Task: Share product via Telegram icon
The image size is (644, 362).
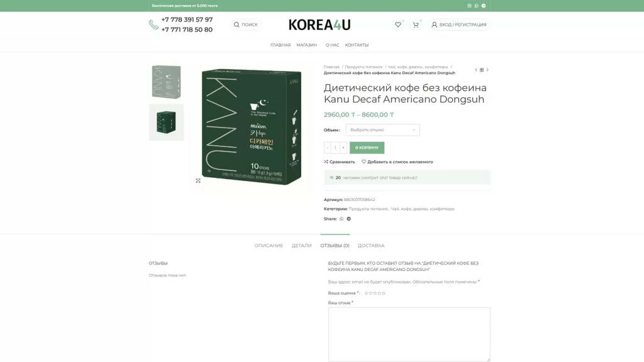Action: coord(348,219)
